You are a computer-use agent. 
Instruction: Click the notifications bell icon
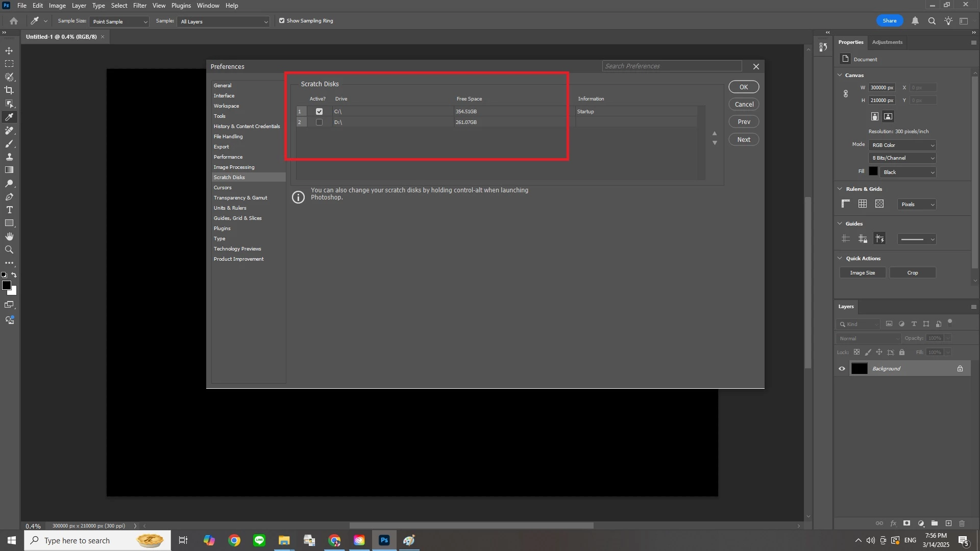tap(915, 21)
